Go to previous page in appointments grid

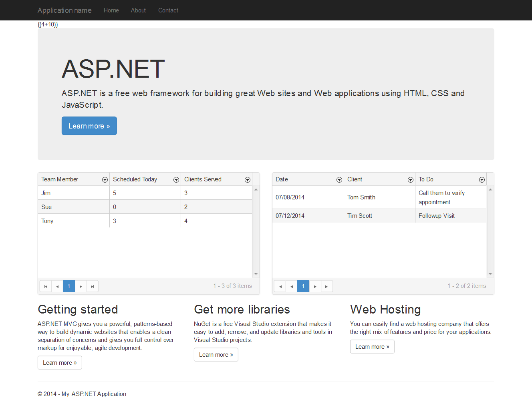(292, 286)
